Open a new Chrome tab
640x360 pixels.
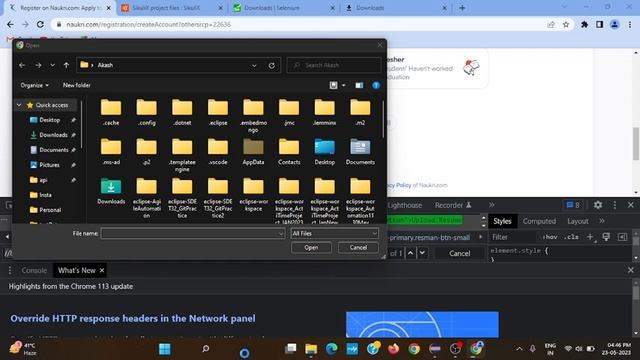(x=462, y=8)
